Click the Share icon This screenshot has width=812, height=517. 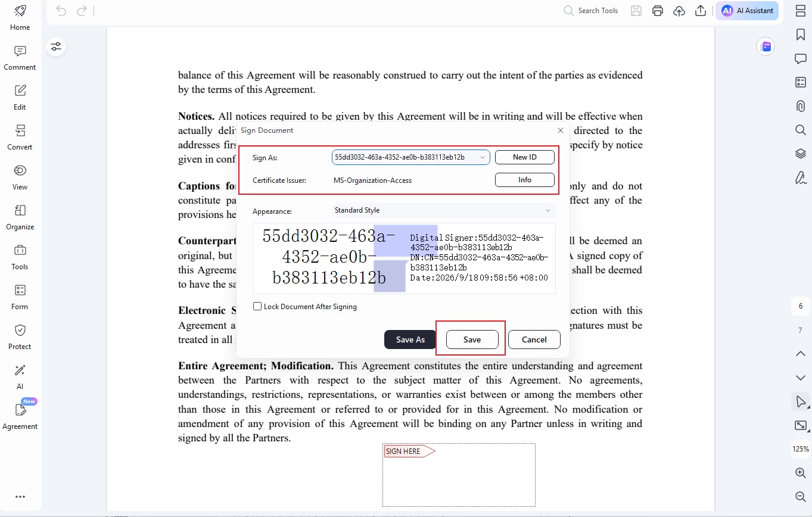point(701,11)
